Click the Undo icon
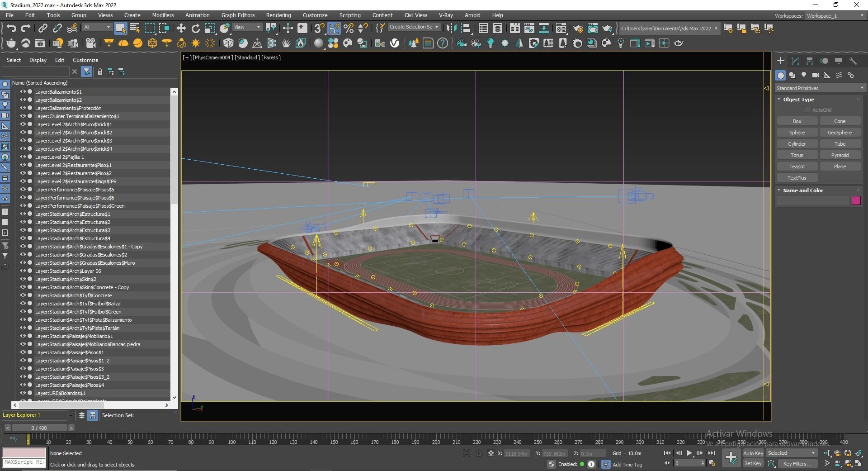 pos(11,28)
